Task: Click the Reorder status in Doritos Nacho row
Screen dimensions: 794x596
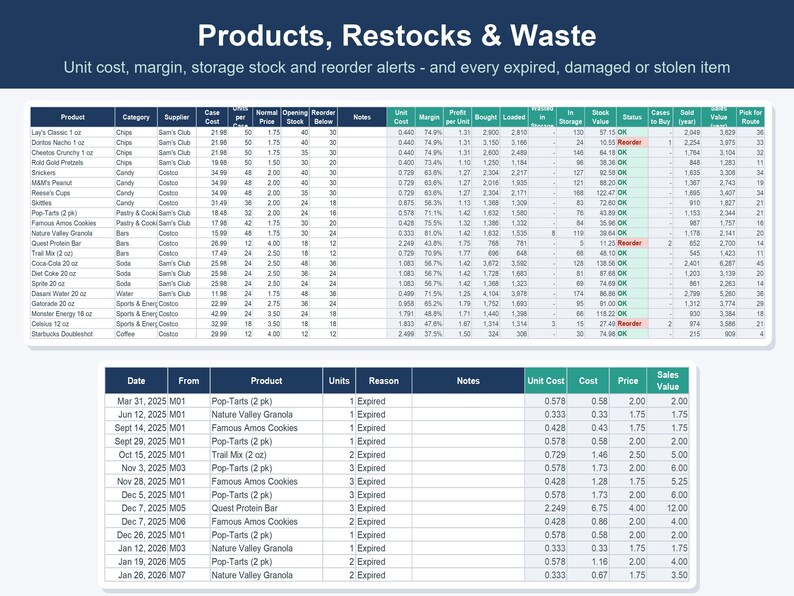Action: (632, 143)
